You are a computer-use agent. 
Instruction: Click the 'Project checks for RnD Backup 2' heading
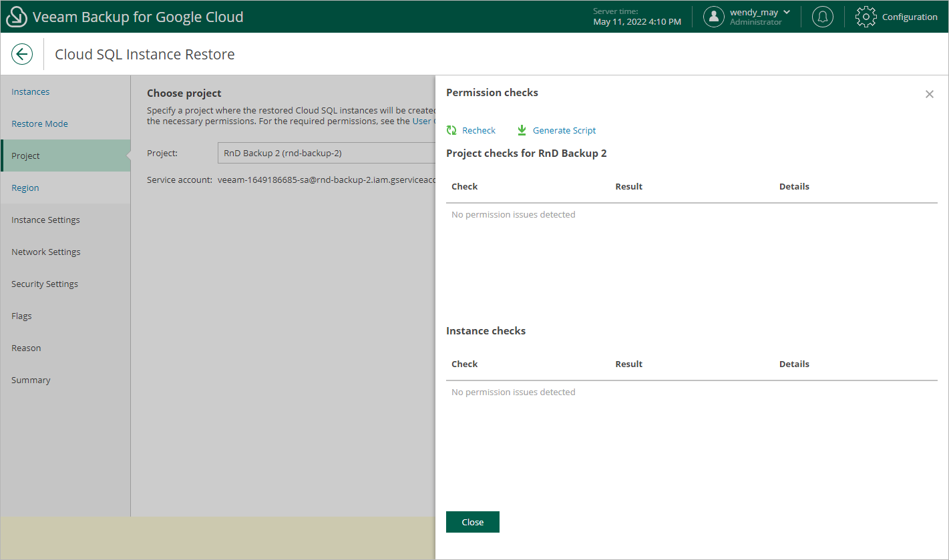526,153
